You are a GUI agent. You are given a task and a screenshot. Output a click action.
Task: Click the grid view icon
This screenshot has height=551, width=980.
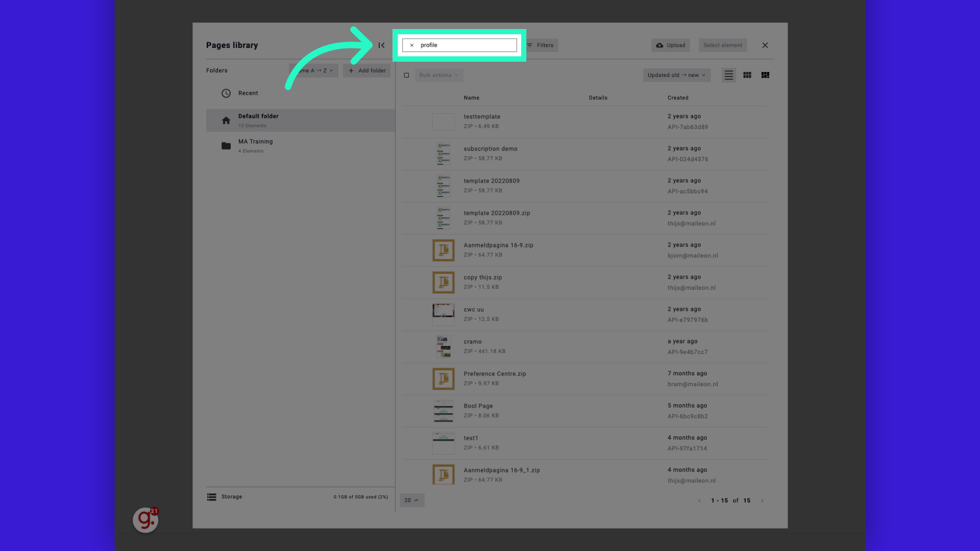click(x=747, y=74)
